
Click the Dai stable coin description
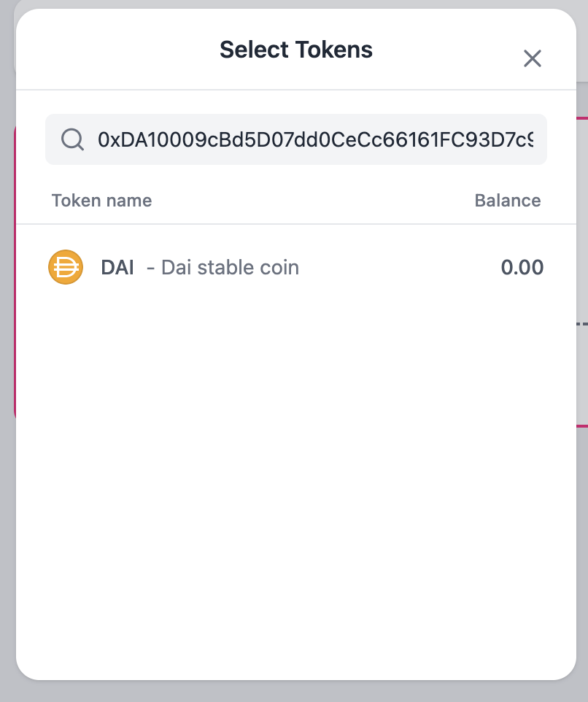[x=230, y=267]
